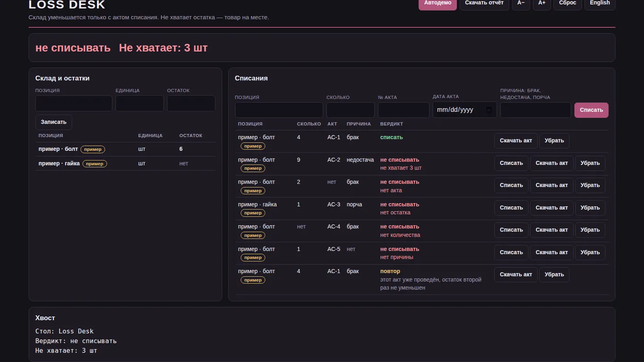Switch language to English
Image resolution: width=644 pixels, height=362 pixels.
click(x=600, y=3)
